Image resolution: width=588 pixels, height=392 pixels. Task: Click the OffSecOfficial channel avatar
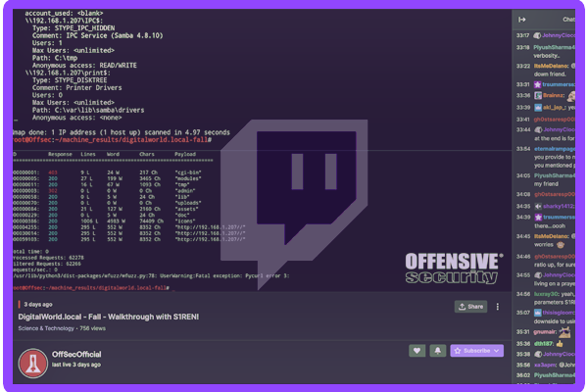click(33, 364)
